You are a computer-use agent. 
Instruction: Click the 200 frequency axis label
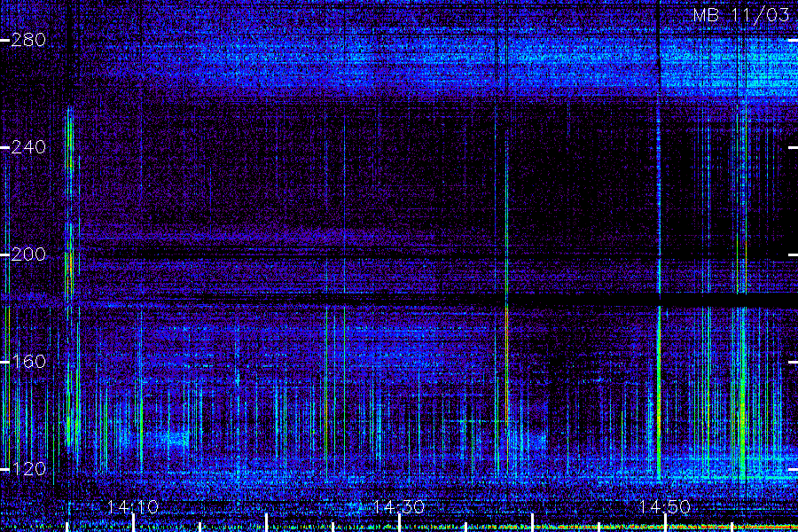tap(28, 254)
